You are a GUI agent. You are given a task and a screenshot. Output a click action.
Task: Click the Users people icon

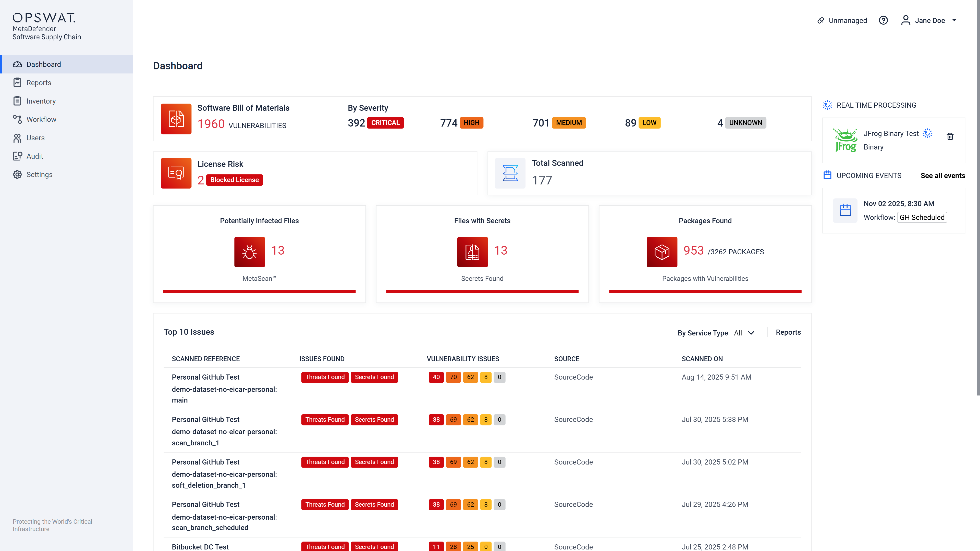tap(17, 138)
